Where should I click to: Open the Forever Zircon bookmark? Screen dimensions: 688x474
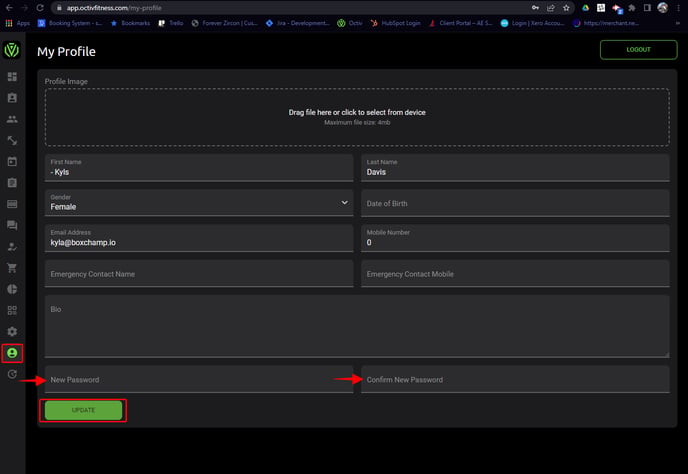tap(224, 23)
